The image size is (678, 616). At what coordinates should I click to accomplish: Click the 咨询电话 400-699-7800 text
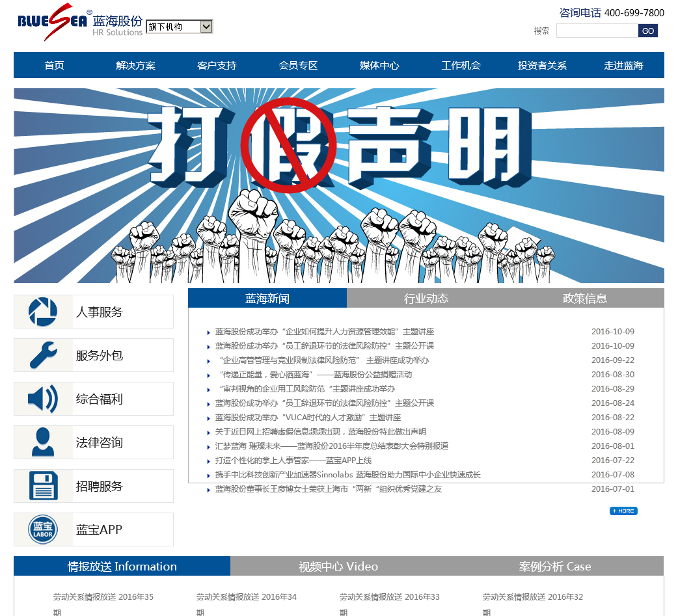click(612, 12)
